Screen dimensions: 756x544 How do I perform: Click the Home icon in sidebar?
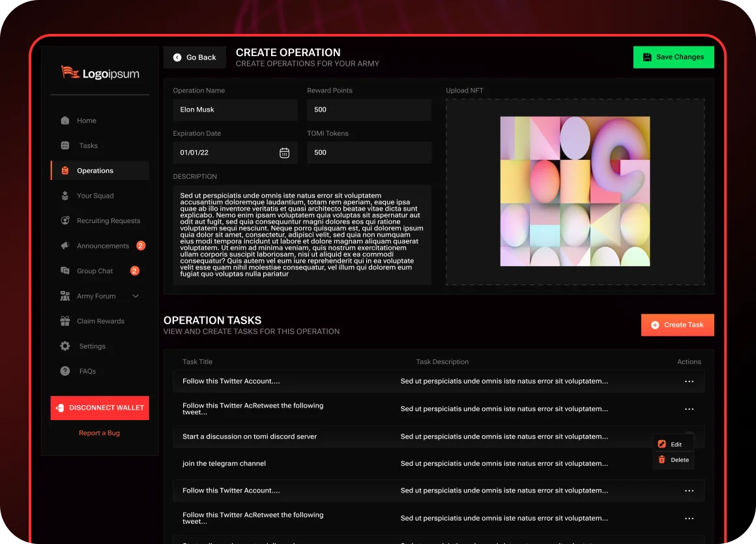[65, 121]
